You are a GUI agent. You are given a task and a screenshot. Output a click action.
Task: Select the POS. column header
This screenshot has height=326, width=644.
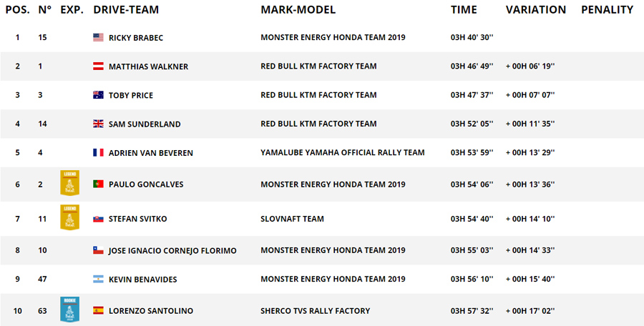point(17,10)
